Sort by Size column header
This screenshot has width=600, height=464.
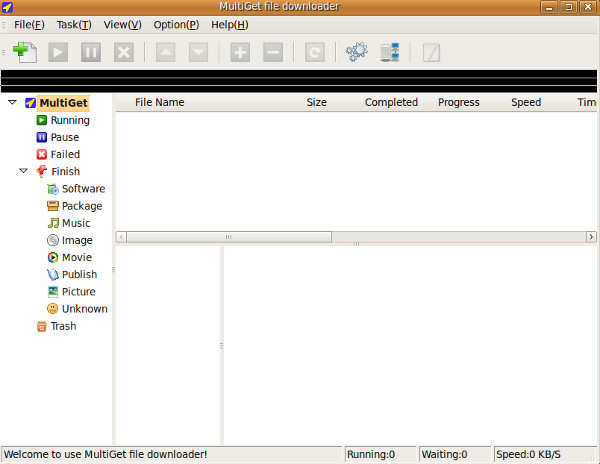coord(316,103)
